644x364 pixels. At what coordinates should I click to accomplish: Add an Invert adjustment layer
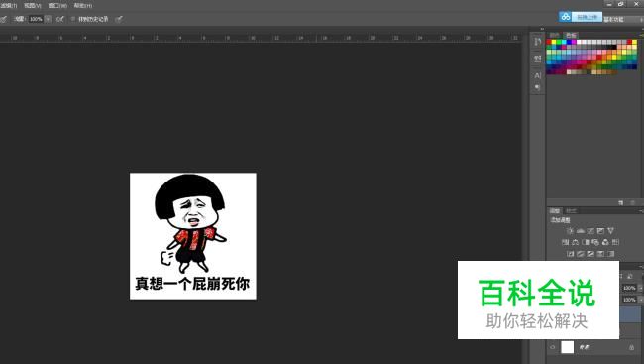[570, 254]
